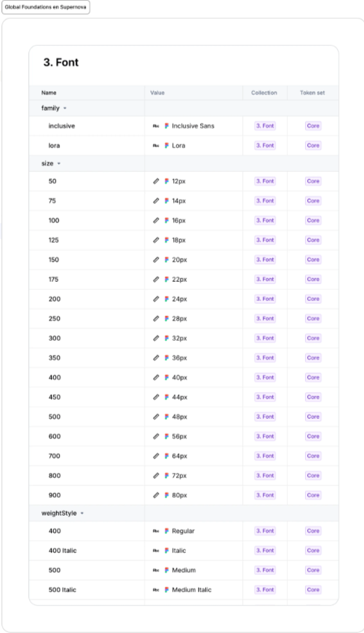The height and width of the screenshot is (633, 364).
Task: Click the Core tag in the 100 size row
Action: tap(313, 221)
